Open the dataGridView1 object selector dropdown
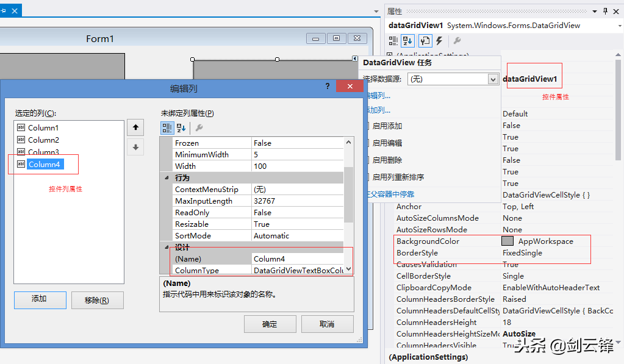Viewport: 624px width, 364px height. [620, 26]
